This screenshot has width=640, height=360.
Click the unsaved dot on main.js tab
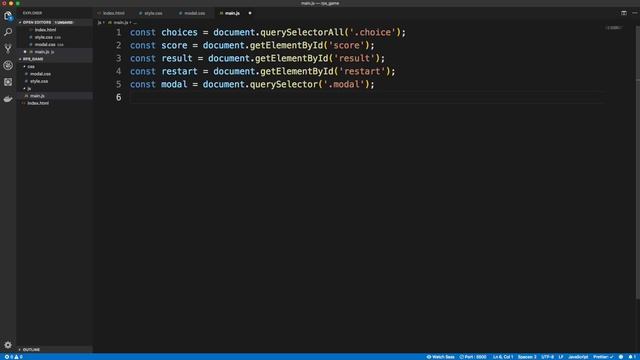[x=250, y=13]
